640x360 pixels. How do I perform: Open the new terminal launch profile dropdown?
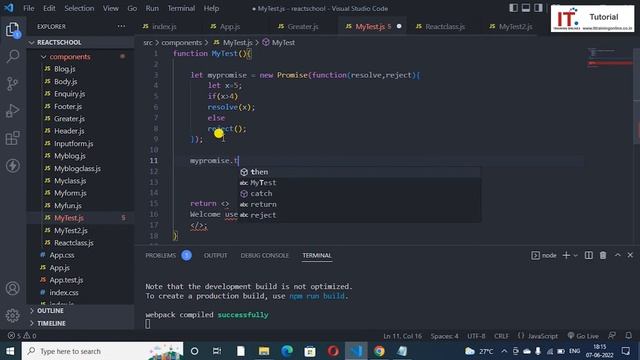coord(576,256)
